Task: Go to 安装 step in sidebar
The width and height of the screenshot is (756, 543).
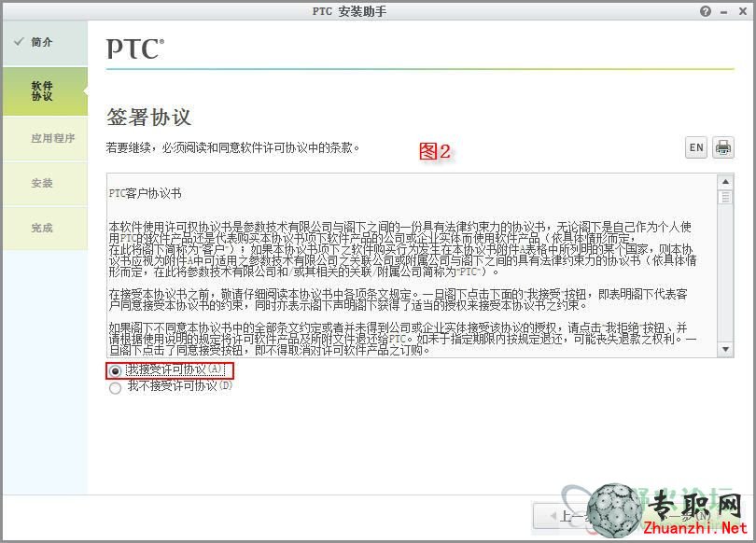Action: pos(45,183)
